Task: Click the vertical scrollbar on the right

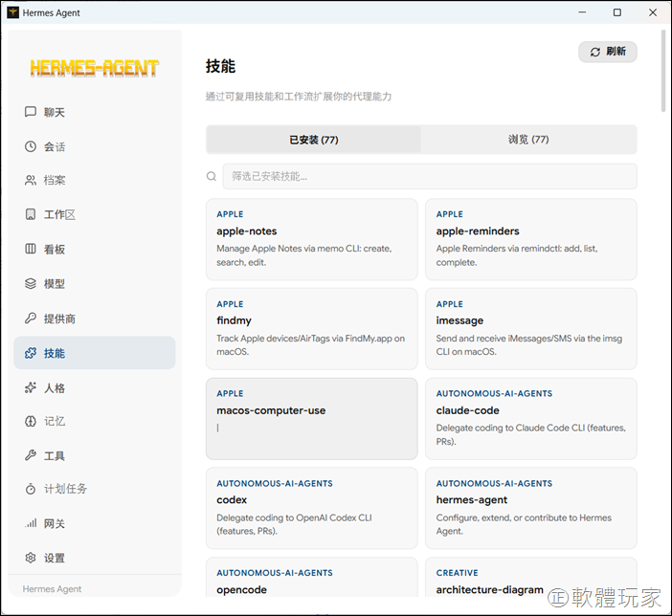Action: pyautogui.click(x=663, y=71)
